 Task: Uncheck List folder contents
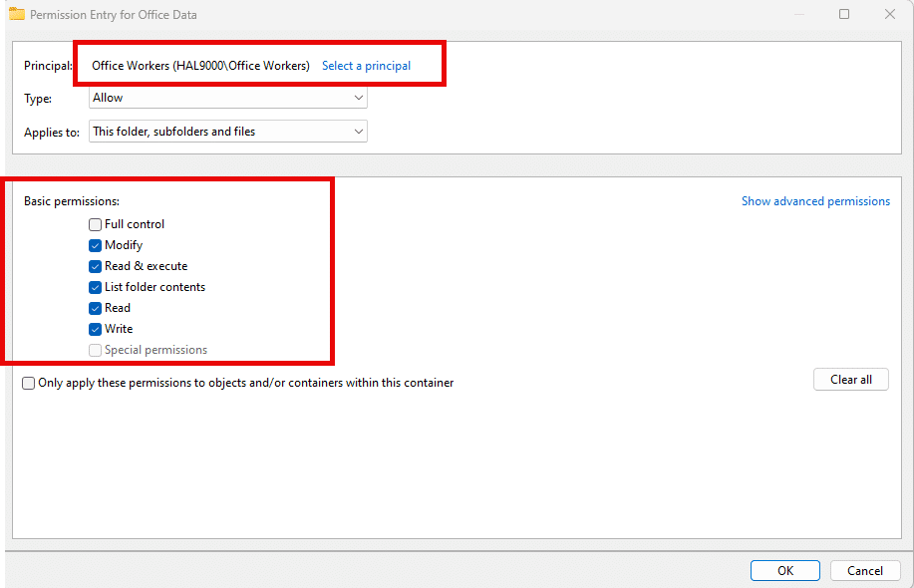[95, 287]
